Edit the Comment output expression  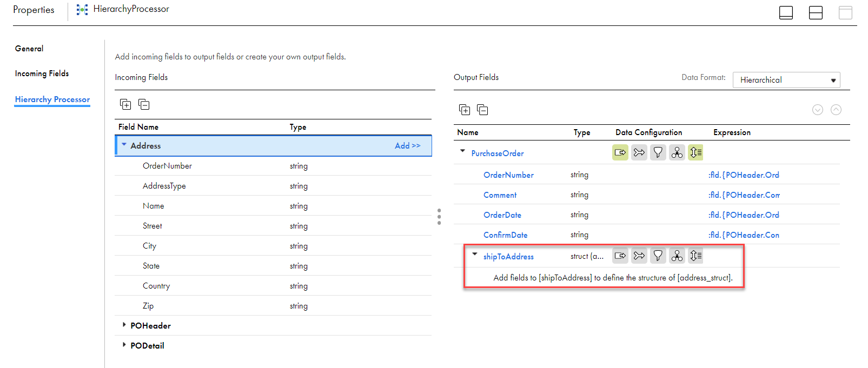744,195
